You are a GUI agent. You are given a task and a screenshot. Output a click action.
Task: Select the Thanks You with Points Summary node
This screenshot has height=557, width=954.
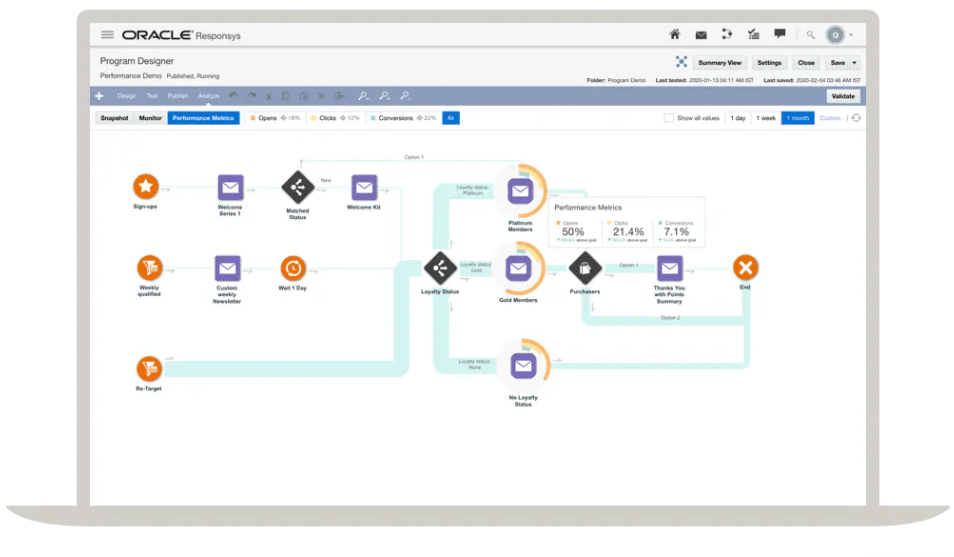coord(669,268)
